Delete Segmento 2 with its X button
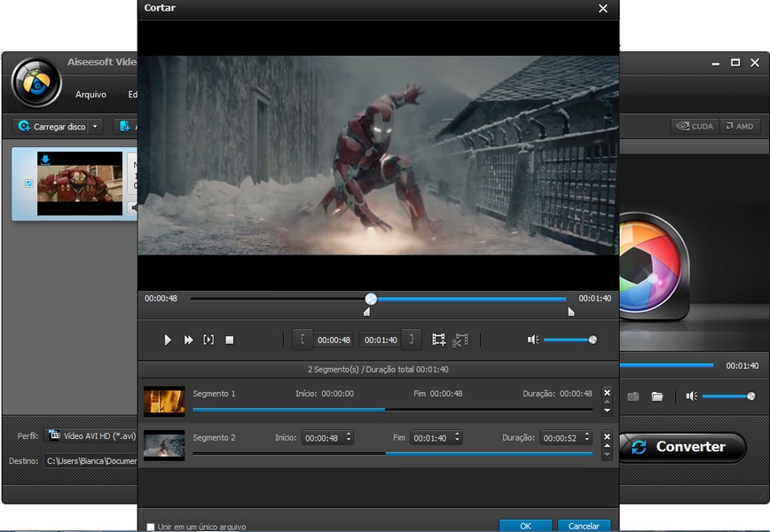 [x=607, y=437]
